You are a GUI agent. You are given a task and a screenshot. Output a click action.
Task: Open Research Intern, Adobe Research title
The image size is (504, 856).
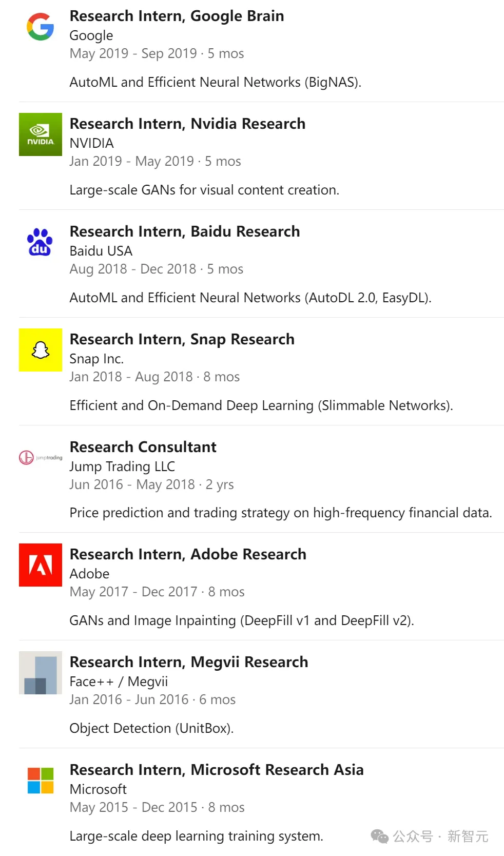tap(188, 554)
